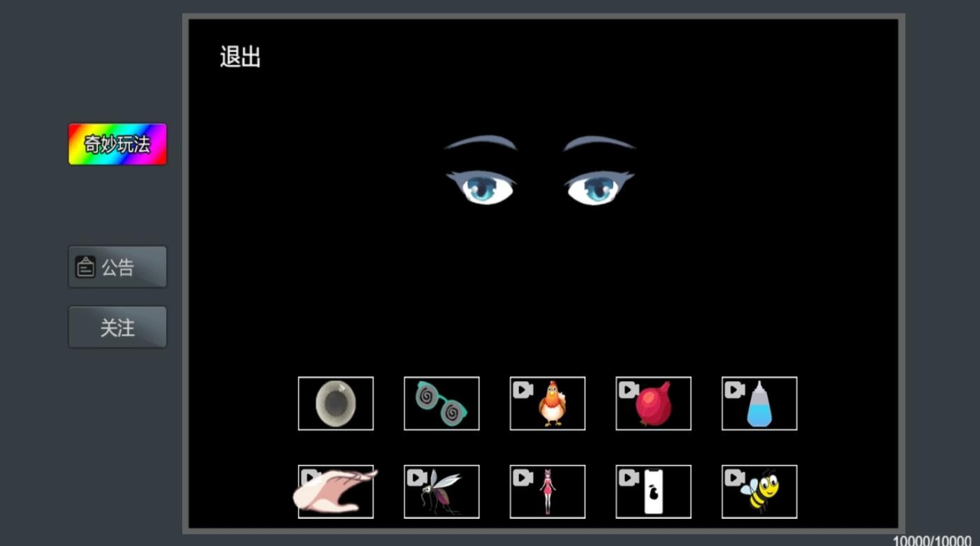Viewport: 980px width, 546px height.
Task: Pick the cartoon bee item
Action: (759, 492)
